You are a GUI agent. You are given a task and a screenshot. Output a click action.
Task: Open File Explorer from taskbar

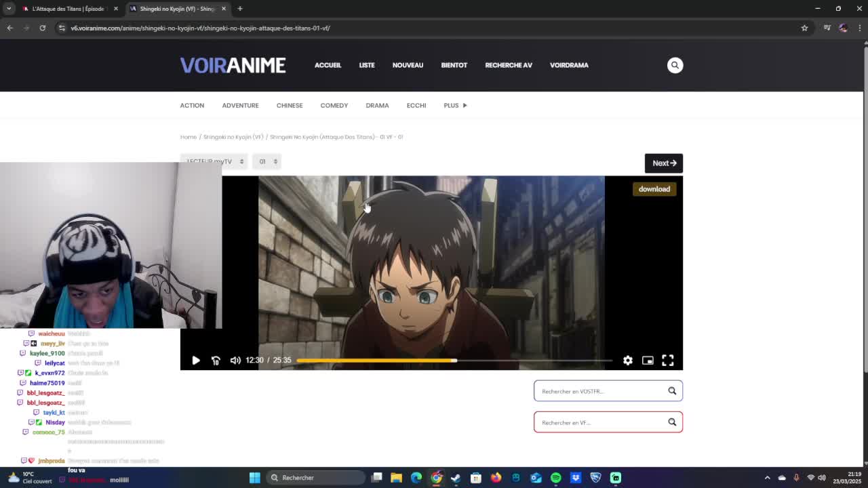397,478
